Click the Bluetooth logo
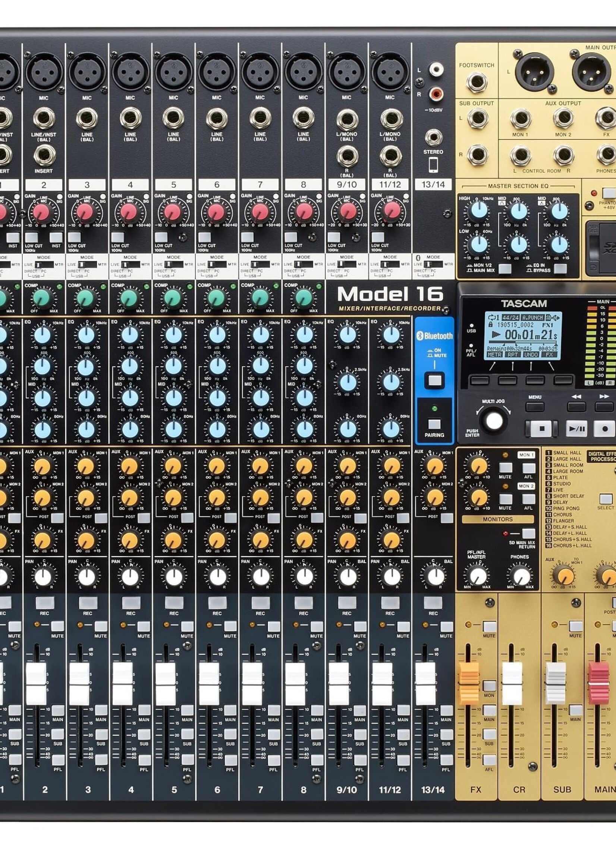This screenshot has height=863, width=616. [x=434, y=335]
